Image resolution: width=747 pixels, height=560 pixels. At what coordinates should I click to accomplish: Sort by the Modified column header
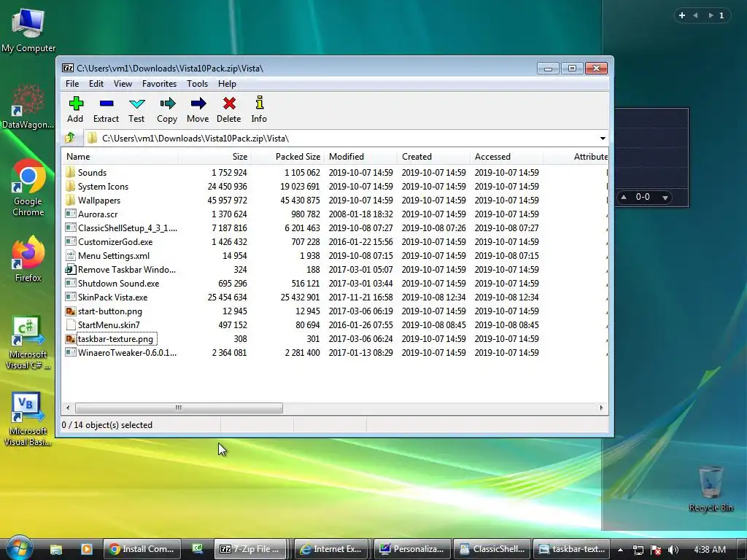[360, 157]
